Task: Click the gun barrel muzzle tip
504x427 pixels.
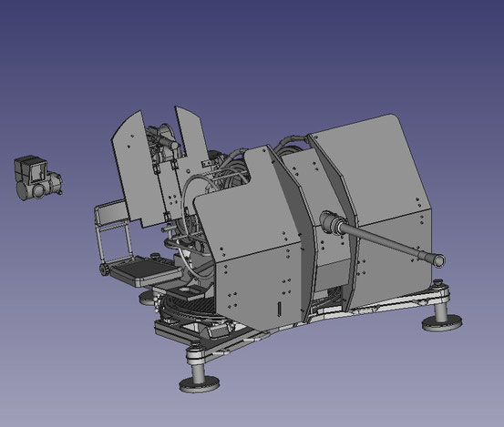Action: coord(438,259)
